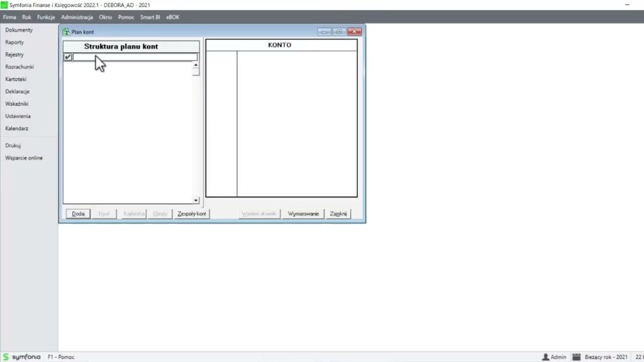Open Kartoteki from the sidebar
This screenshot has width=644, height=362.
tap(16, 79)
